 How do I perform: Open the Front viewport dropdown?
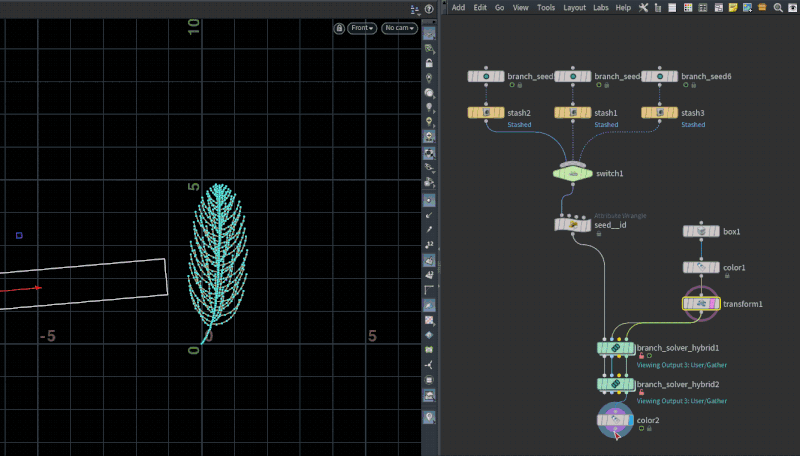click(362, 28)
